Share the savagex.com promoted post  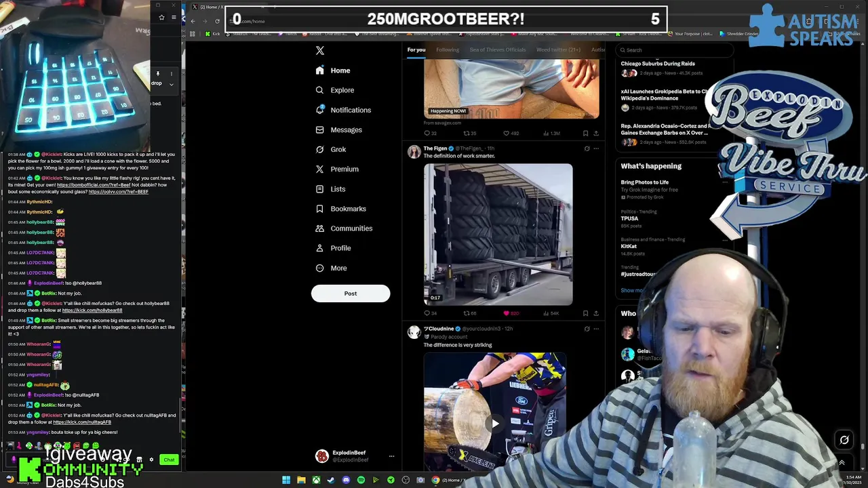[x=596, y=134]
